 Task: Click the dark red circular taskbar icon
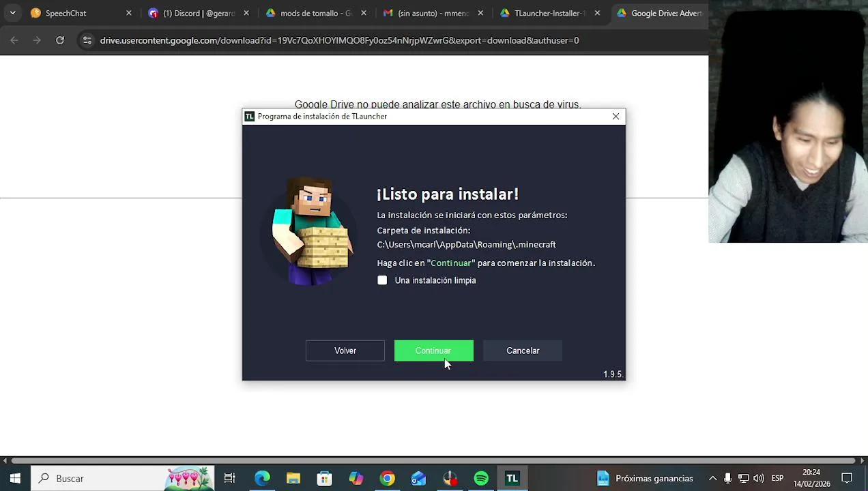coord(450,479)
